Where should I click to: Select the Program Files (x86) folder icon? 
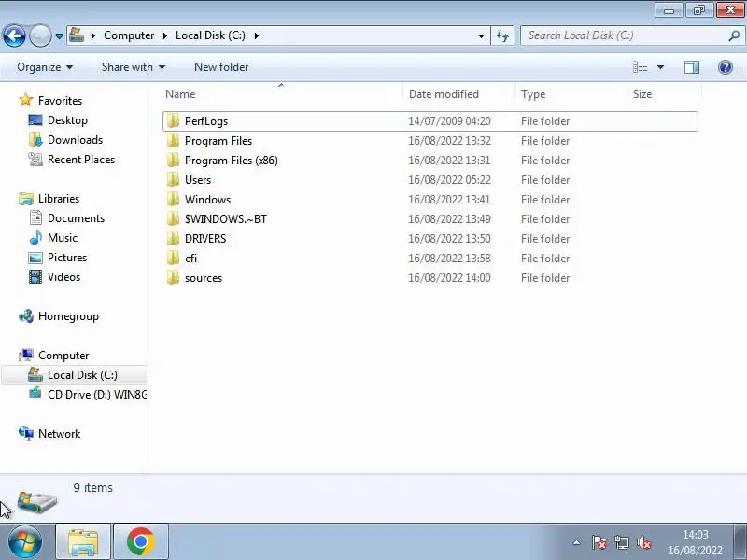click(173, 160)
